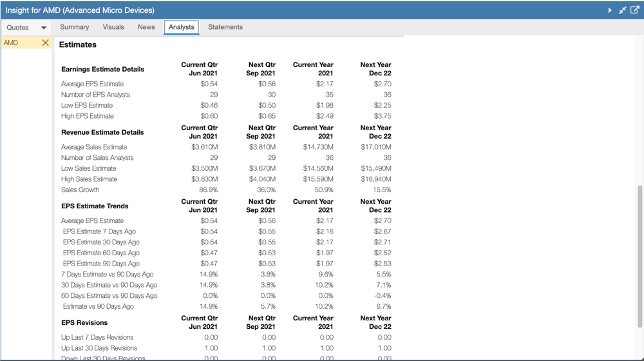The height and width of the screenshot is (361, 644).
Task: Click the High EPS Estimate row label
Action: 87,116
